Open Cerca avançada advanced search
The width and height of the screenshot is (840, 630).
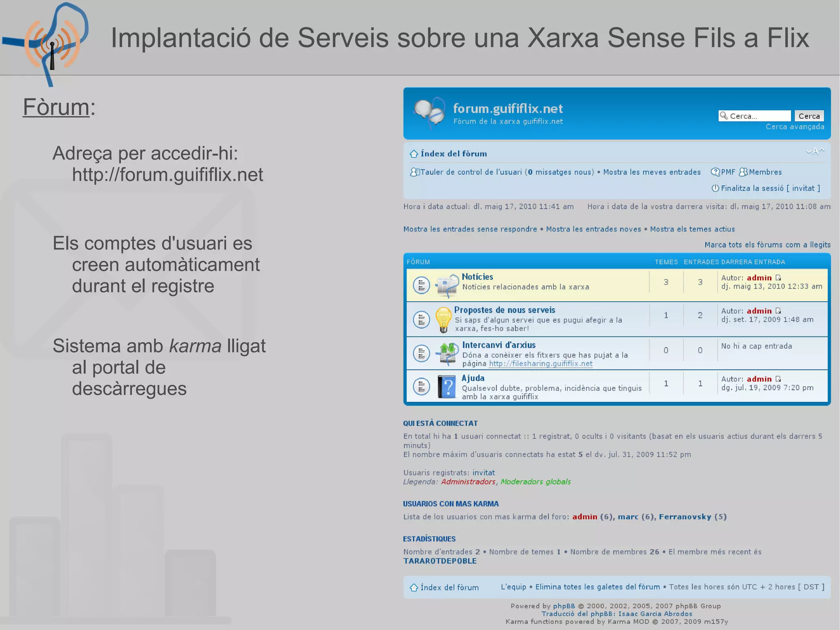tap(794, 127)
